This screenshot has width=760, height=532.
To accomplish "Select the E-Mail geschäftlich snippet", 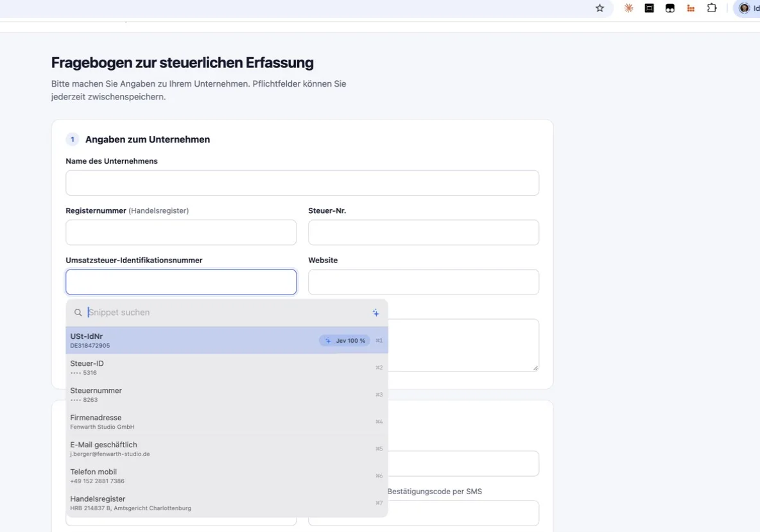I will pos(227,449).
